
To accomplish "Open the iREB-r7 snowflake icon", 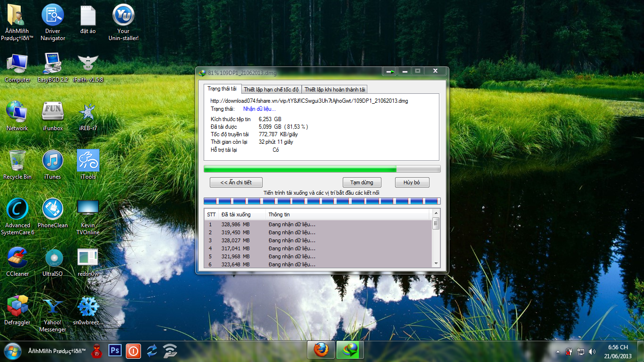I will (88, 116).
